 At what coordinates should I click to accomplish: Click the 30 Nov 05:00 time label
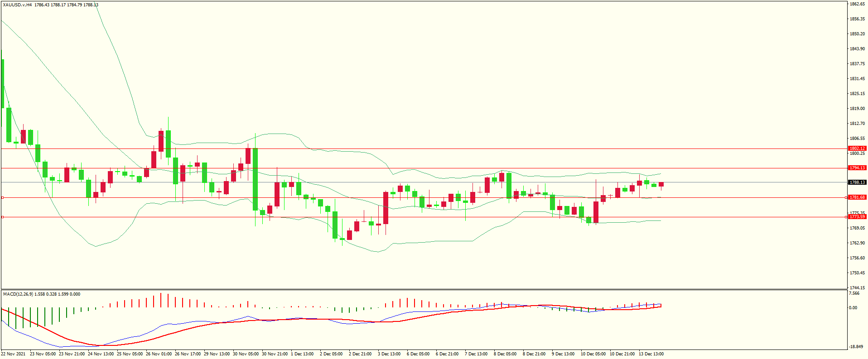246,354
